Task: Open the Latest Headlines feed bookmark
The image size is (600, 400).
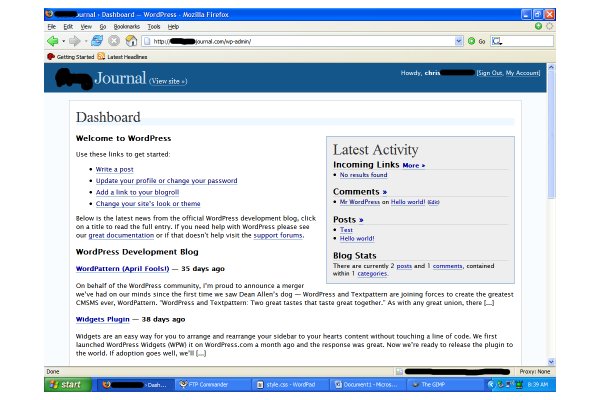Action: 122,57
